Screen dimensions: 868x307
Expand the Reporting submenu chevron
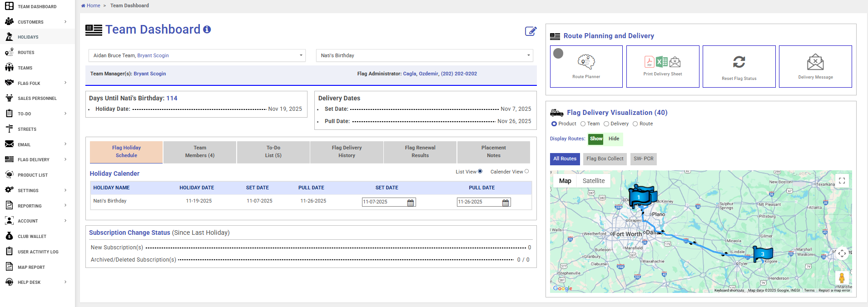65,205
